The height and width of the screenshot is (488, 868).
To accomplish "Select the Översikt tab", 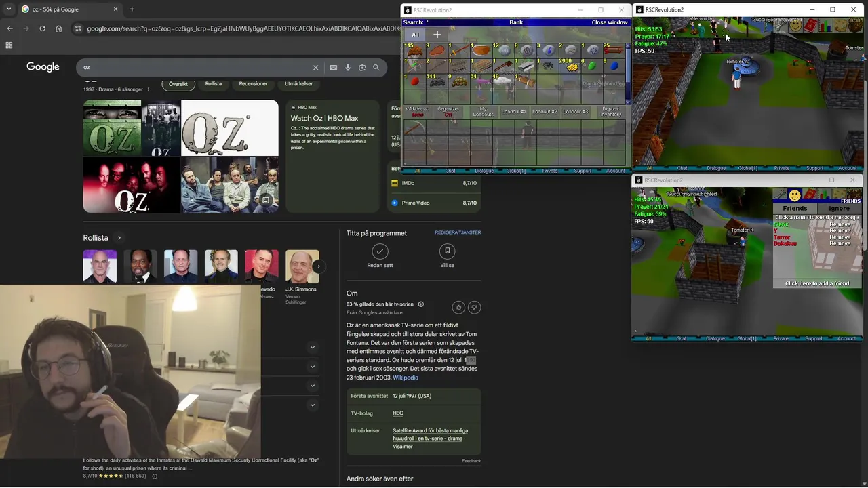I will pos(178,84).
